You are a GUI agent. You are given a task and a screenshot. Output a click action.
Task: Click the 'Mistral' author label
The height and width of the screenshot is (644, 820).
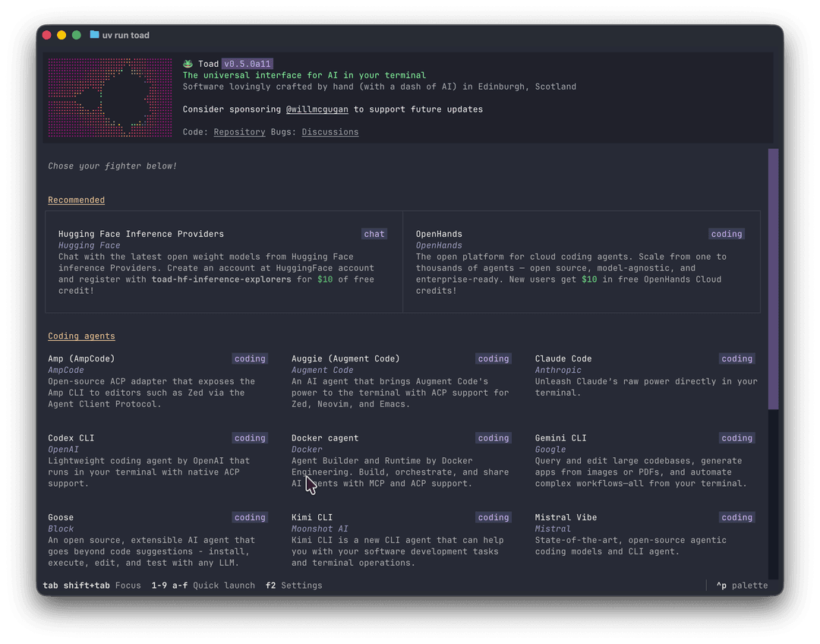553,529
